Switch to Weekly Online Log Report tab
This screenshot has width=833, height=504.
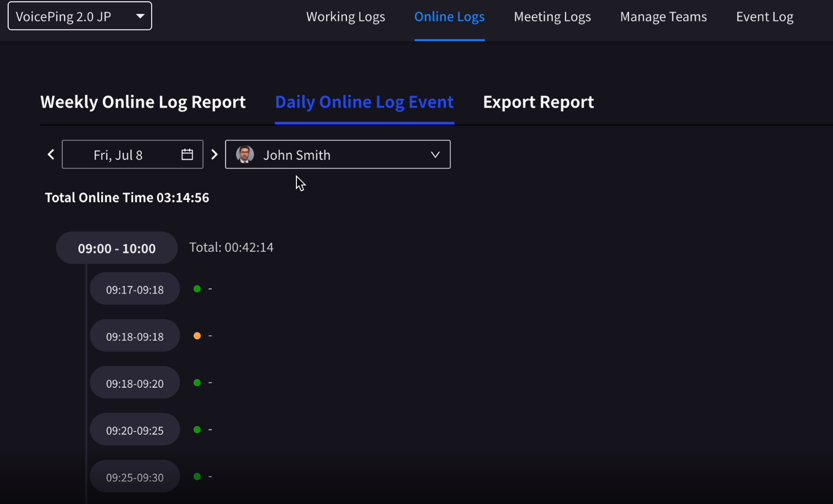pyautogui.click(x=143, y=102)
